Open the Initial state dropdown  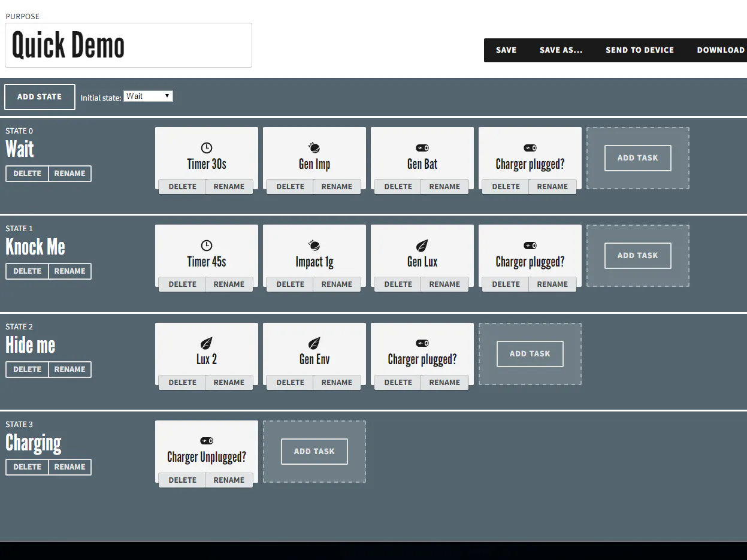coord(148,96)
